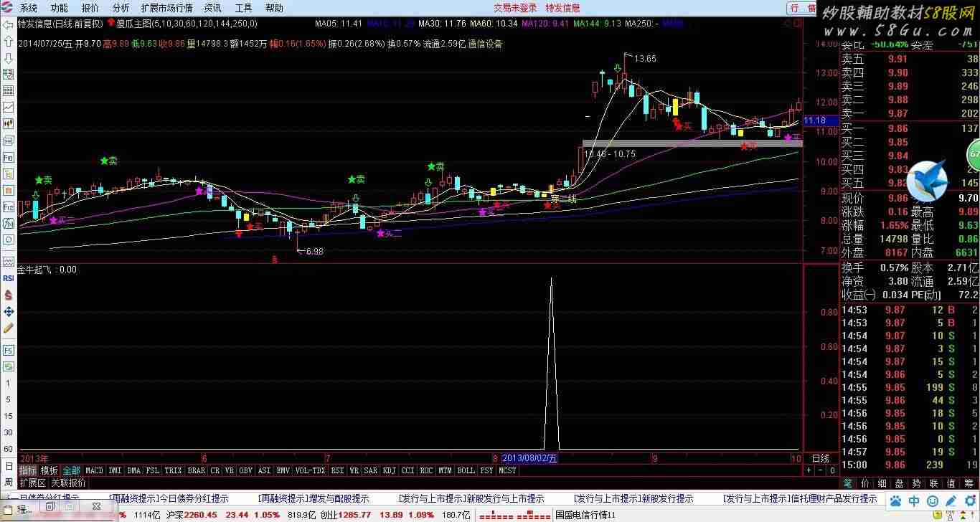The width and height of the screenshot is (980, 522).
Task: Open the 资讯 menu
Action: 212,8
